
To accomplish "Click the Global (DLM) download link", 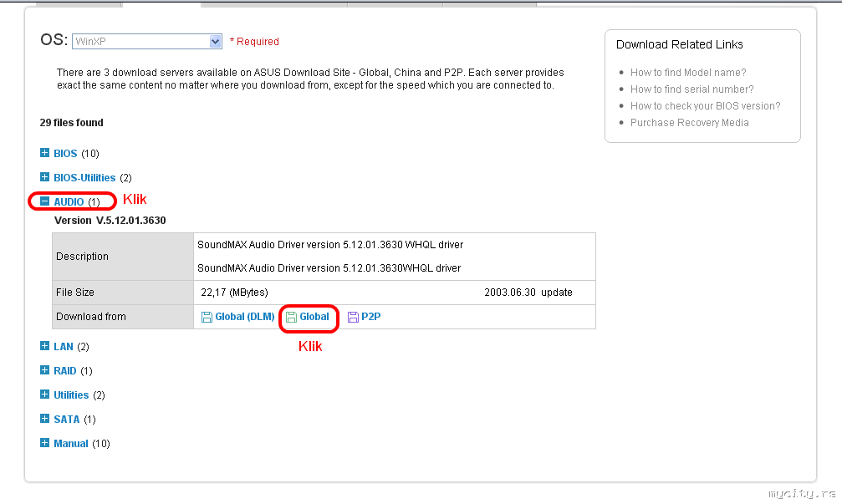I will 245,317.
